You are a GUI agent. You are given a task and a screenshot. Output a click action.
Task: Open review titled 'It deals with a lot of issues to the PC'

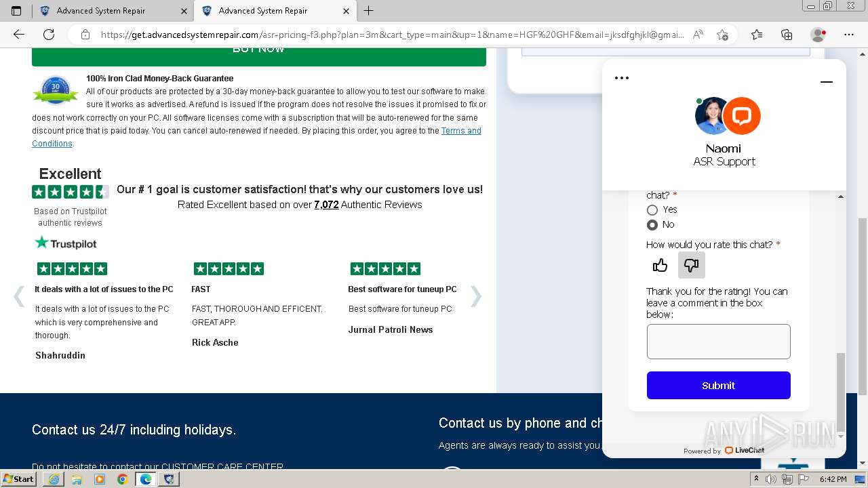(104, 289)
